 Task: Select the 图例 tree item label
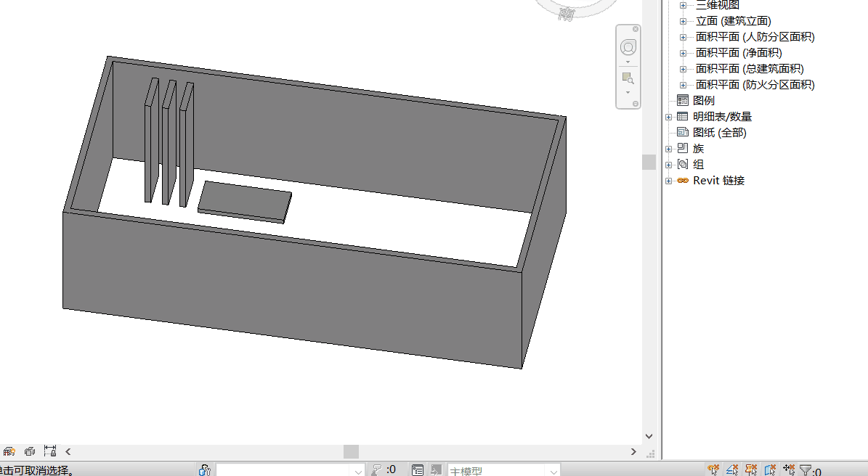coord(704,101)
